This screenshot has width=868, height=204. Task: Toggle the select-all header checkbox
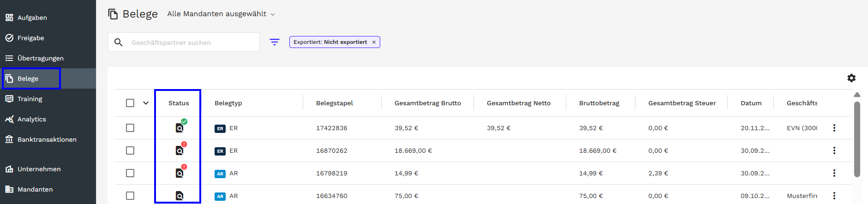pyautogui.click(x=130, y=103)
